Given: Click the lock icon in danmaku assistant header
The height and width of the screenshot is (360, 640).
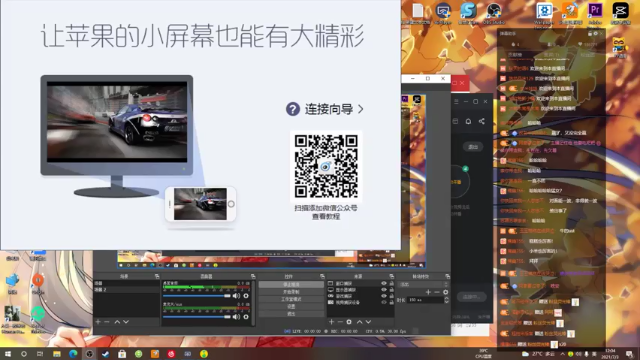Looking at the screenshot, I should tap(590, 33).
